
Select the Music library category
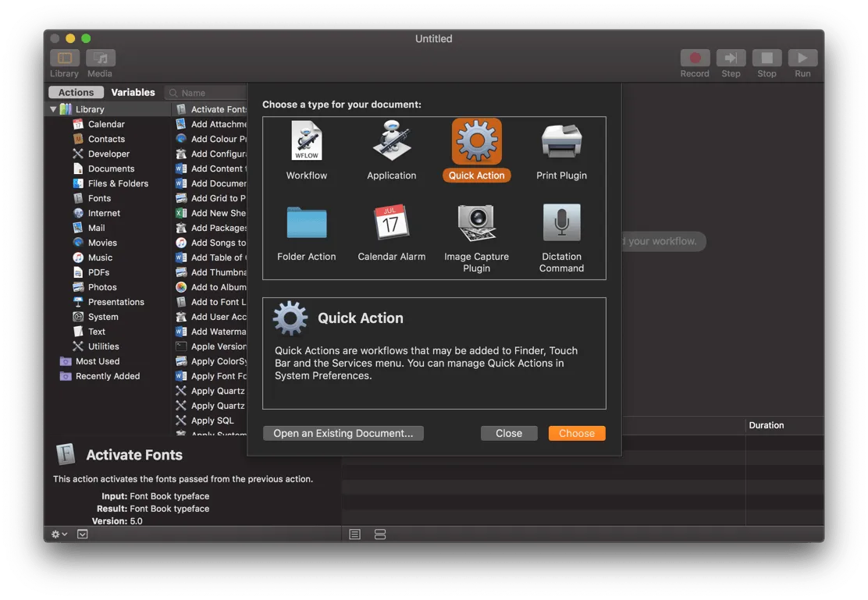coord(100,257)
